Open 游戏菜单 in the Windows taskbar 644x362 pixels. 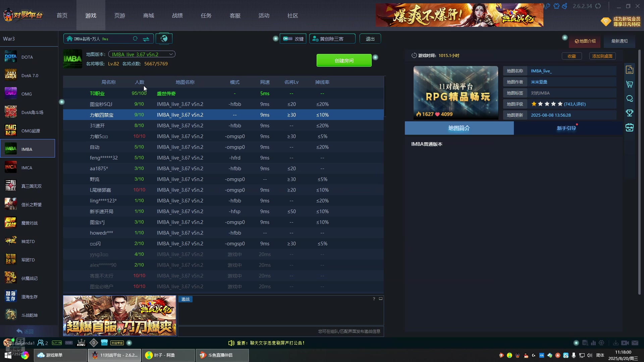(x=60, y=355)
